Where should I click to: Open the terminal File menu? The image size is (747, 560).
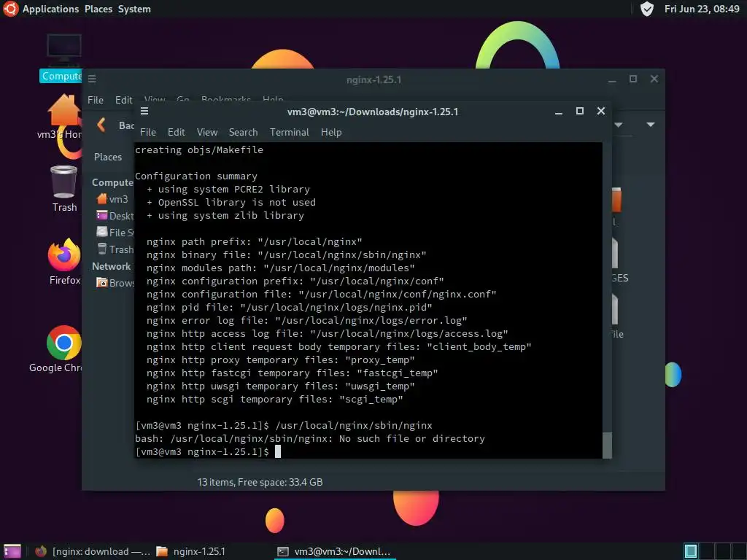click(147, 132)
